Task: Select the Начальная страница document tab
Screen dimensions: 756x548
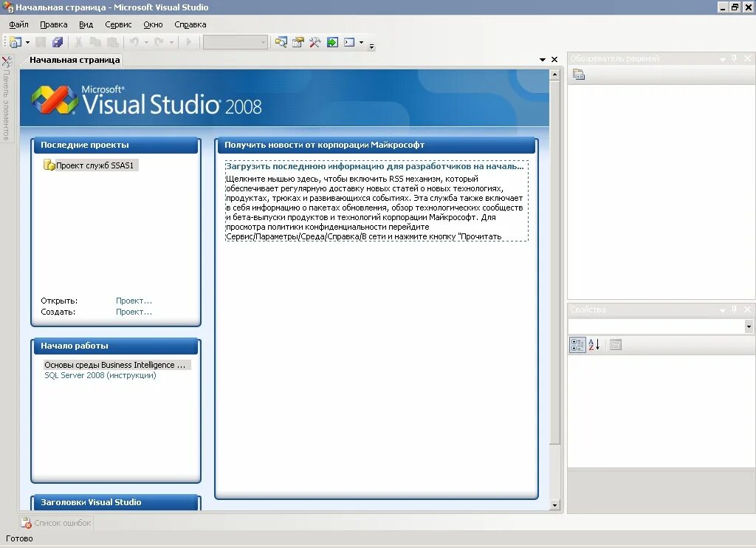Action: 75,60
